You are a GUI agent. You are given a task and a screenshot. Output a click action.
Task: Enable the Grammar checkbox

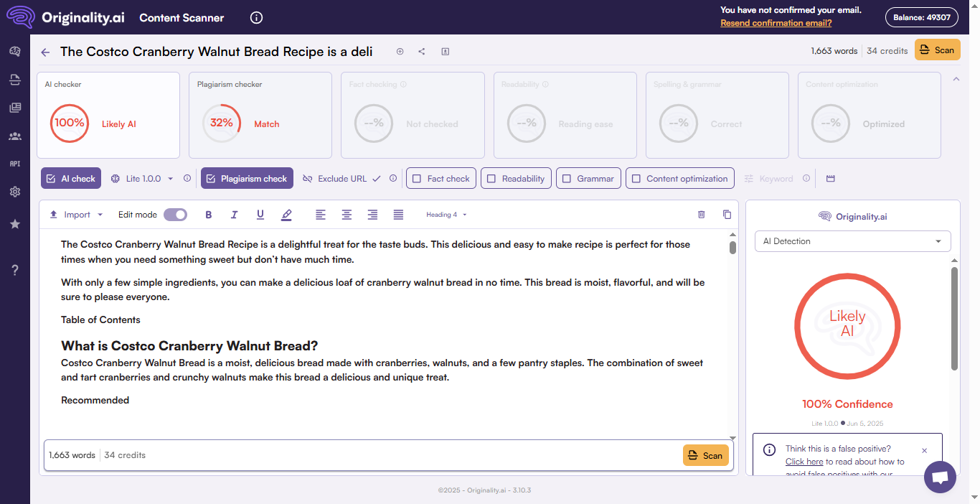click(x=588, y=179)
